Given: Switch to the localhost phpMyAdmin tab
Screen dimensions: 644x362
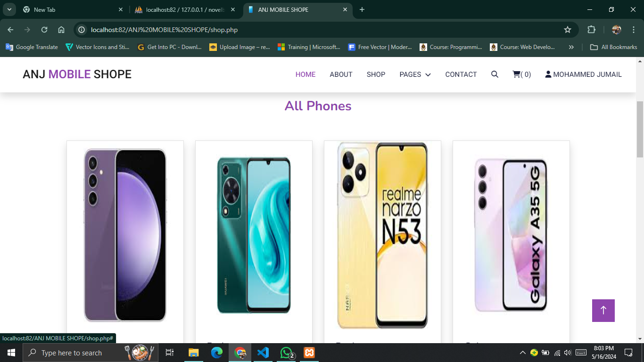Looking at the screenshot, I should pos(185,9).
